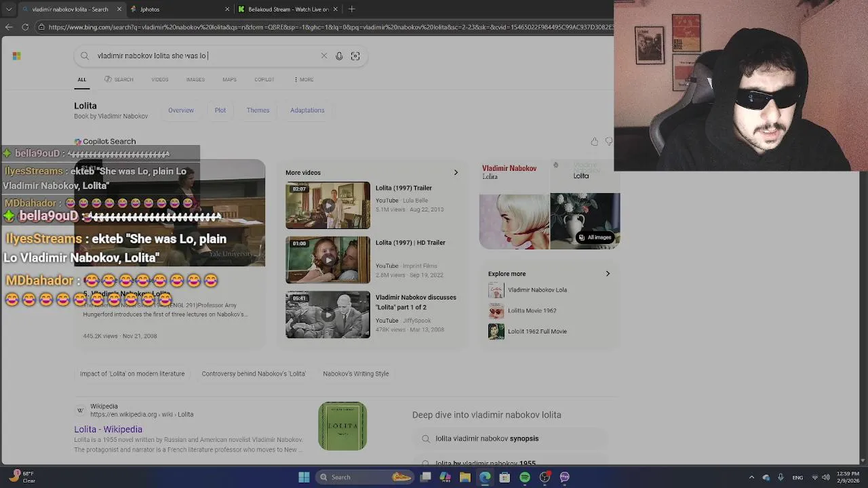868x488 pixels.
Task: Go back with the browser back arrow
Action: 8,27
